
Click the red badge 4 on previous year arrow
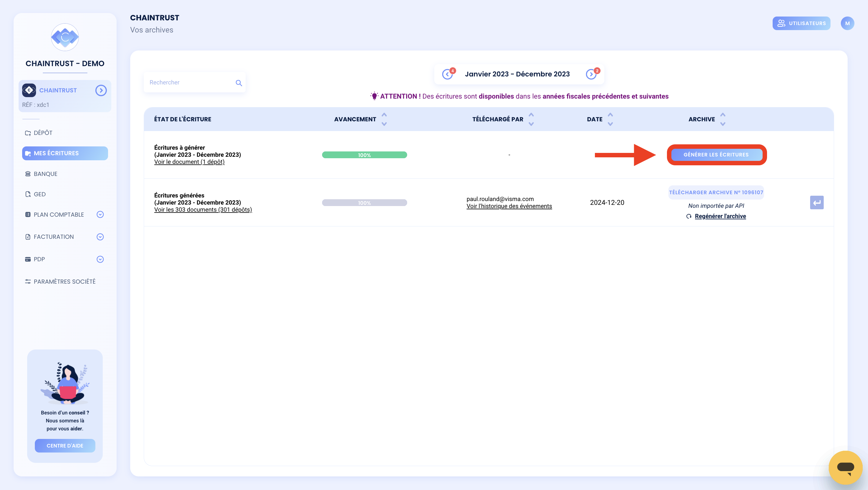453,71
